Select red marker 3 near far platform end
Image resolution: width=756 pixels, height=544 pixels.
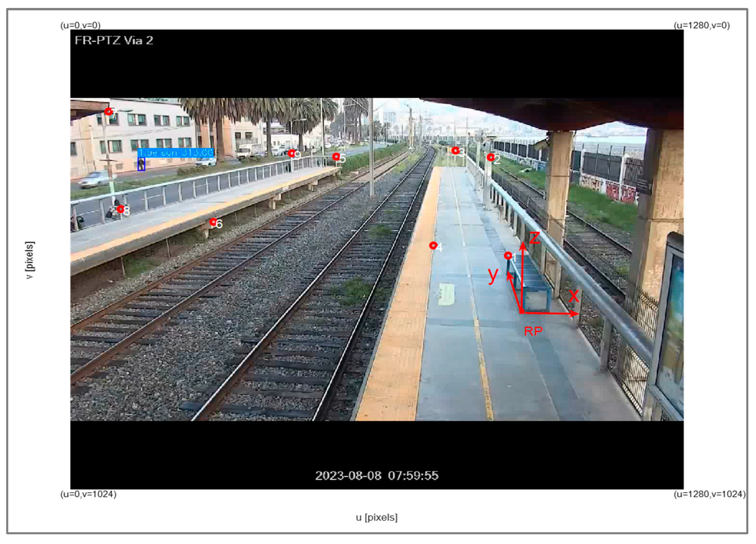pyautogui.click(x=455, y=151)
